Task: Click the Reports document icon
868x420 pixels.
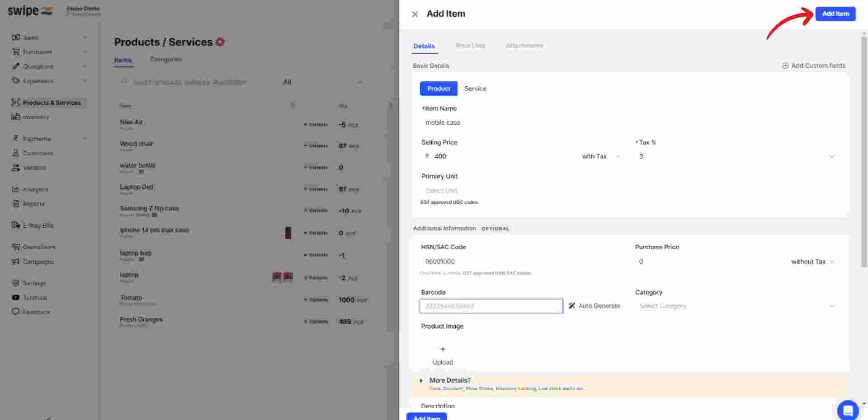Action: (16, 204)
